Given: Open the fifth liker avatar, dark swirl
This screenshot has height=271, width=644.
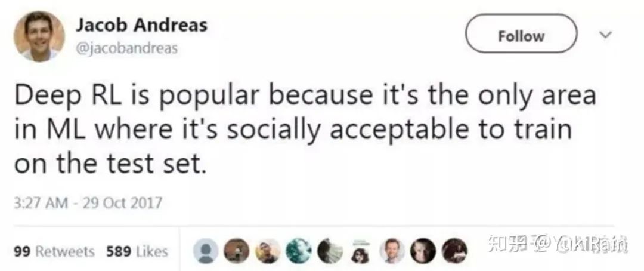Looking at the screenshot, I should pos(330,251).
